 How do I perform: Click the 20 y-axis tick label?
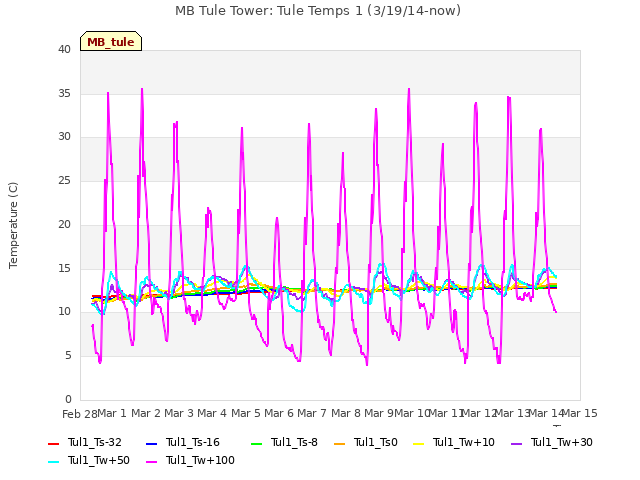(x=64, y=224)
